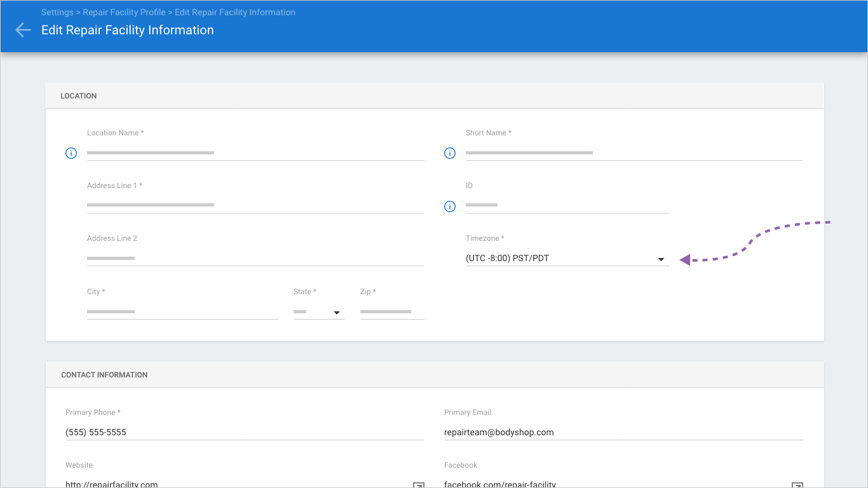Click the Address Line 2 field

coord(255,259)
